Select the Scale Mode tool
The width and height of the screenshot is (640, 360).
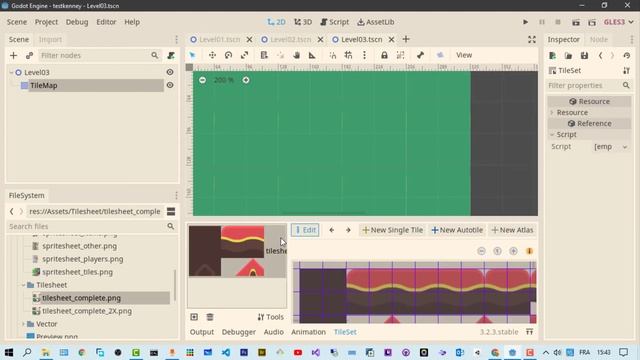[x=244, y=55]
